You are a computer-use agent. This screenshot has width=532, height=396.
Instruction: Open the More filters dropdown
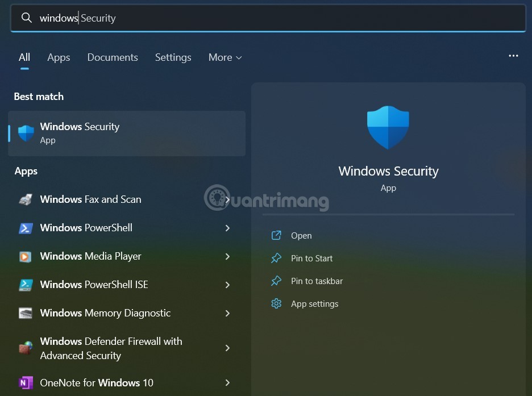[x=225, y=57]
